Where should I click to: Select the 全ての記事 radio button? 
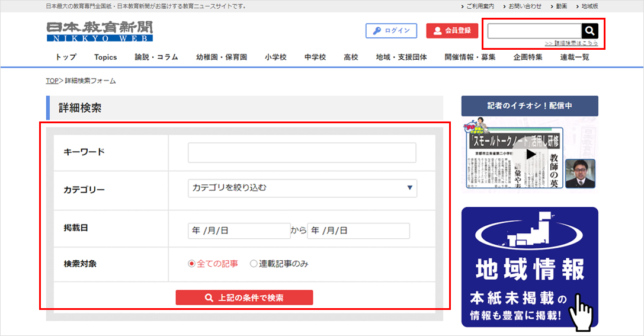pyautogui.click(x=191, y=264)
